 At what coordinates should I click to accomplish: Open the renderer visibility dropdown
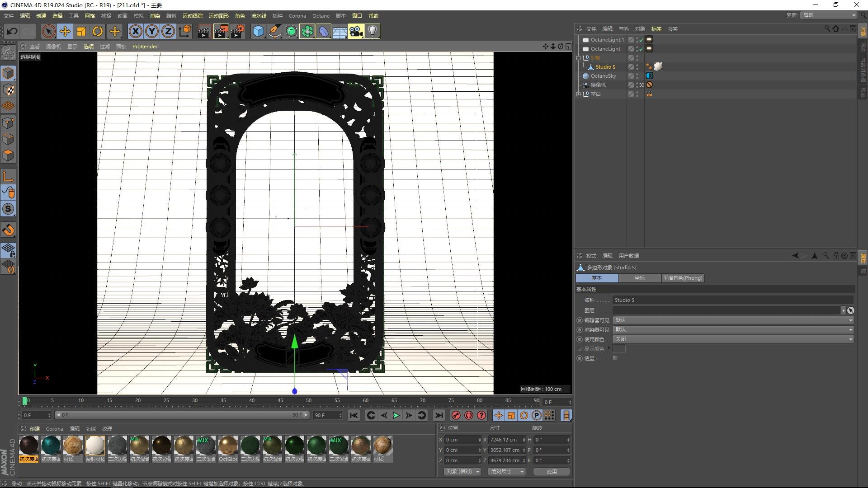[733, 329]
